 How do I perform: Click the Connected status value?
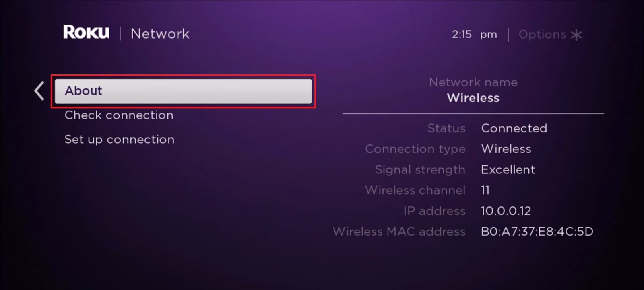coord(514,128)
